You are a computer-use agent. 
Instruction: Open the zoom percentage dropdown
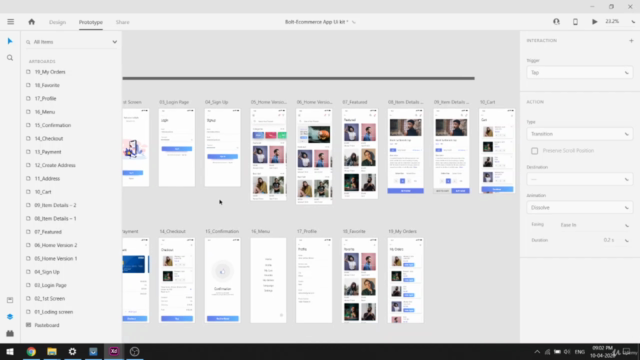pos(633,22)
